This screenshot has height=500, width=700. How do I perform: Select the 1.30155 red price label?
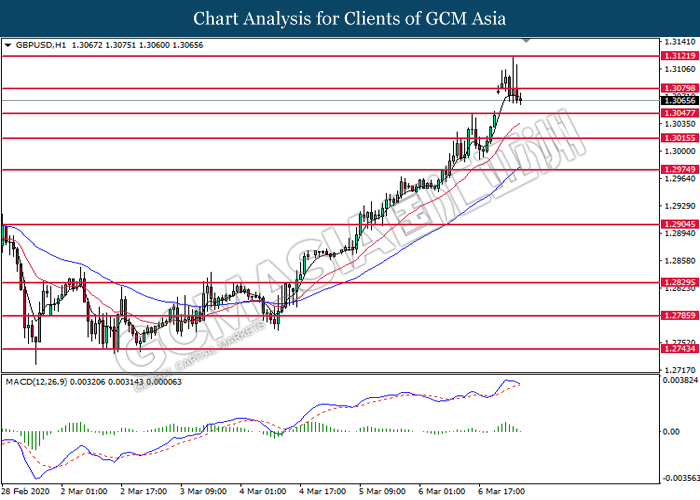click(x=679, y=137)
